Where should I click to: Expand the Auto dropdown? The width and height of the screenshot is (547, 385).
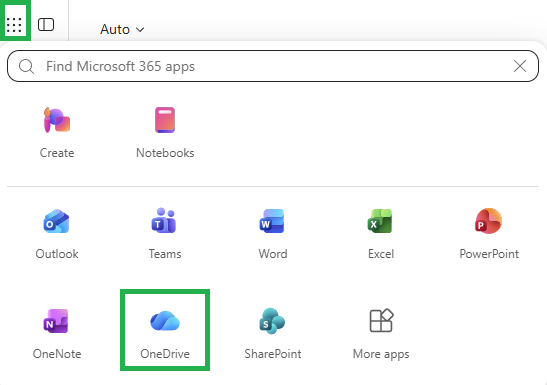click(x=122, y=29)
